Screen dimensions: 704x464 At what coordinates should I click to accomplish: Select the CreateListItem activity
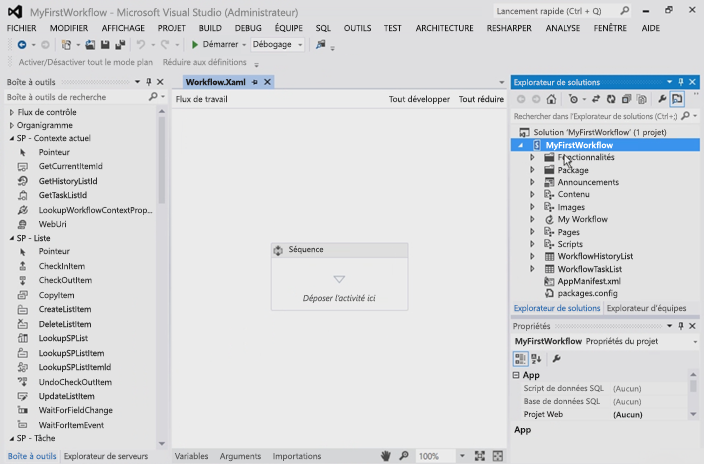point(65,309)
